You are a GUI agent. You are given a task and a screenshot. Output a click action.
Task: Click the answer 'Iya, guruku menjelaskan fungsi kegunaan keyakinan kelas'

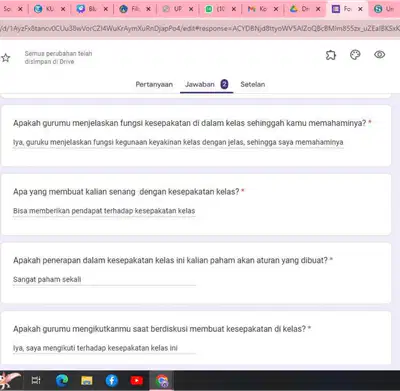coord(178,142)
